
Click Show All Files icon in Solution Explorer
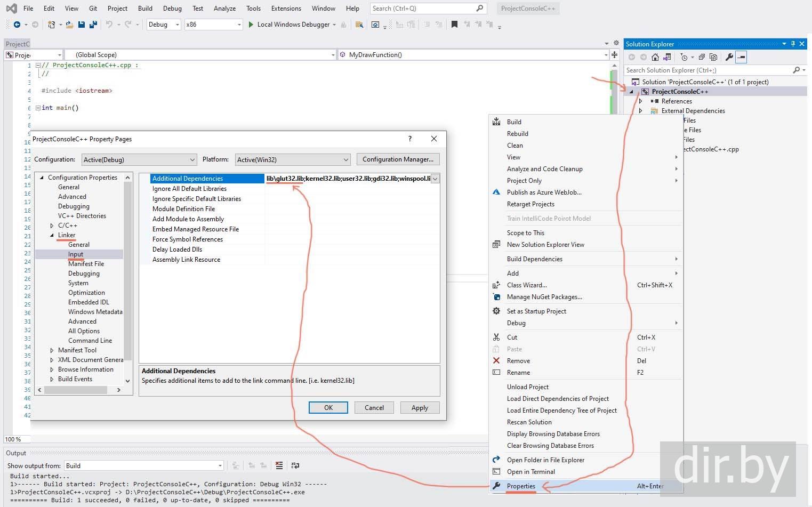[713, 57]
